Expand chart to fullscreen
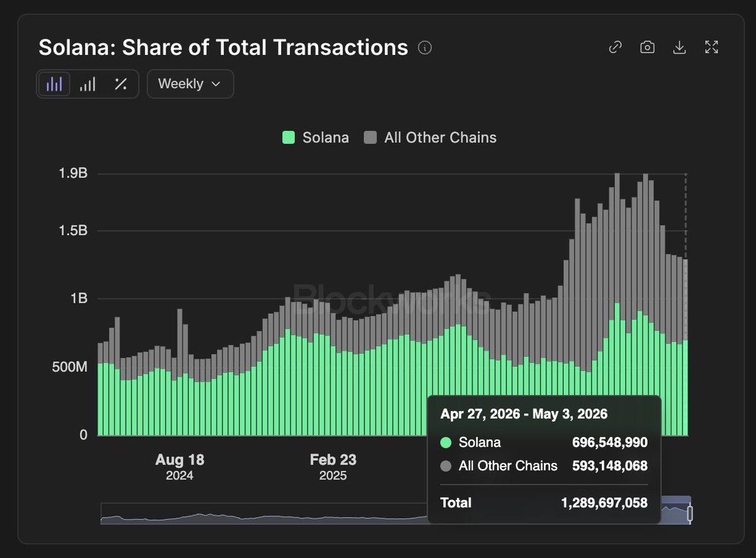The width and height of the screenshot is (756, 558). (711, 47)
